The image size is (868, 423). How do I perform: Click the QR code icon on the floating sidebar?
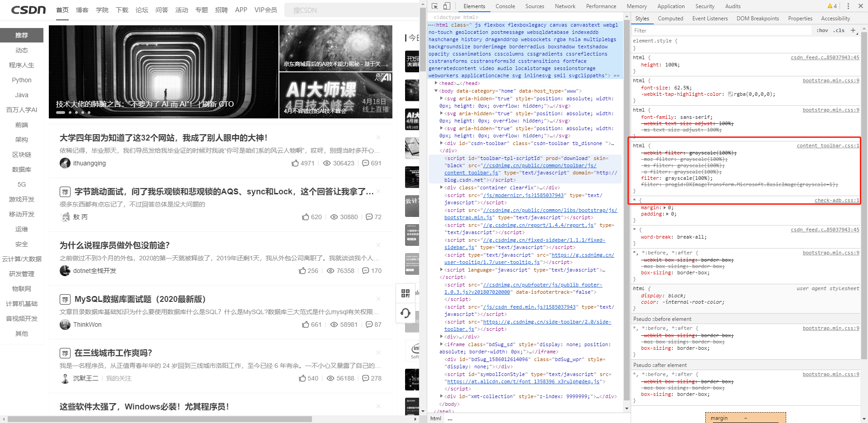coord(406,293)
